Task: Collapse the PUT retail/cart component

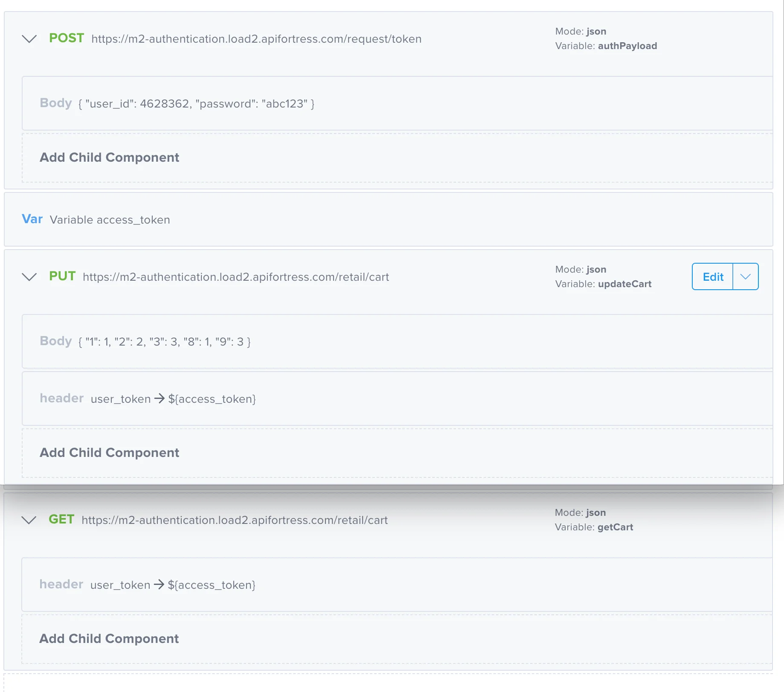Action: 29,277
